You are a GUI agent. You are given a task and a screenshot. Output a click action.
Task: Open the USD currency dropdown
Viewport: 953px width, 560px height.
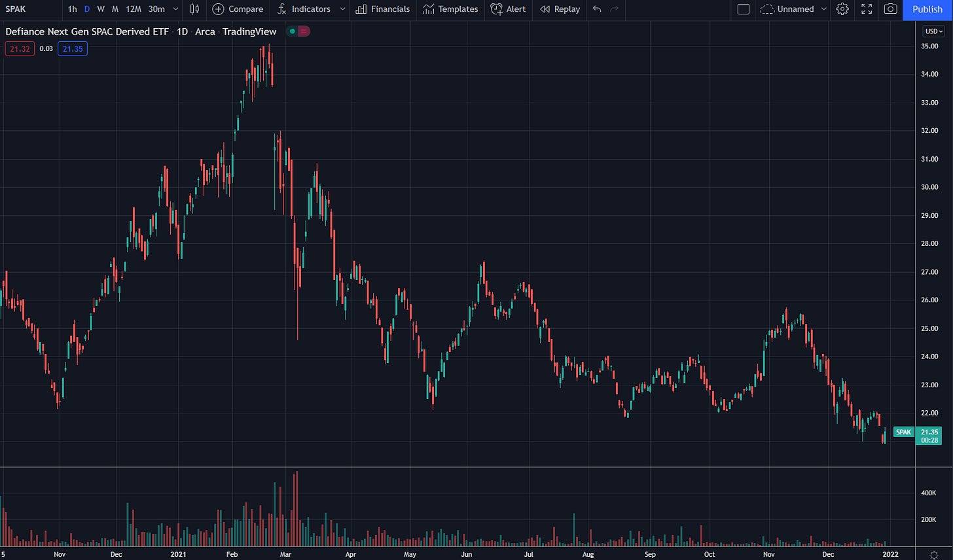[x=933, y=31]
